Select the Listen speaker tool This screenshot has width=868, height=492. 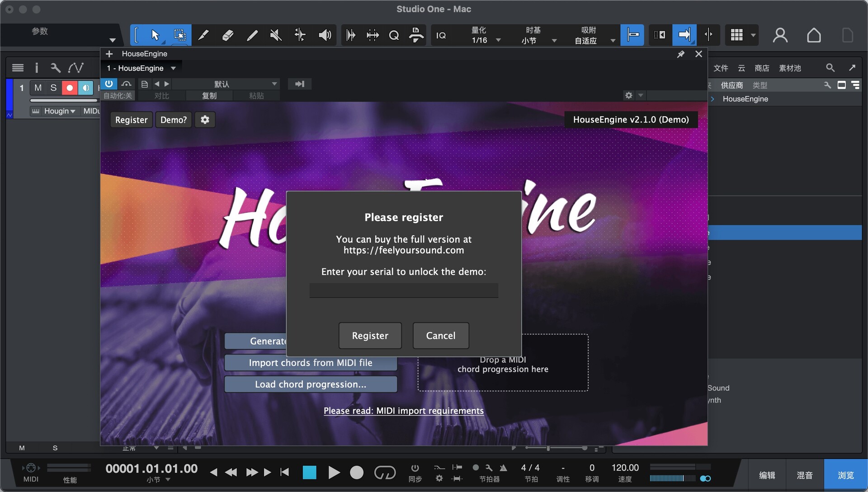tap(325, 35)
